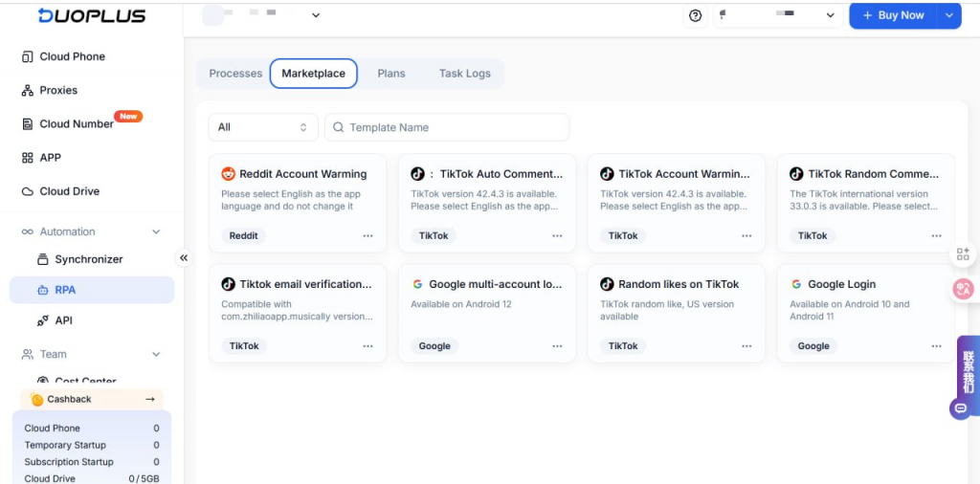Click the Buy Now button

pos(892,15)
